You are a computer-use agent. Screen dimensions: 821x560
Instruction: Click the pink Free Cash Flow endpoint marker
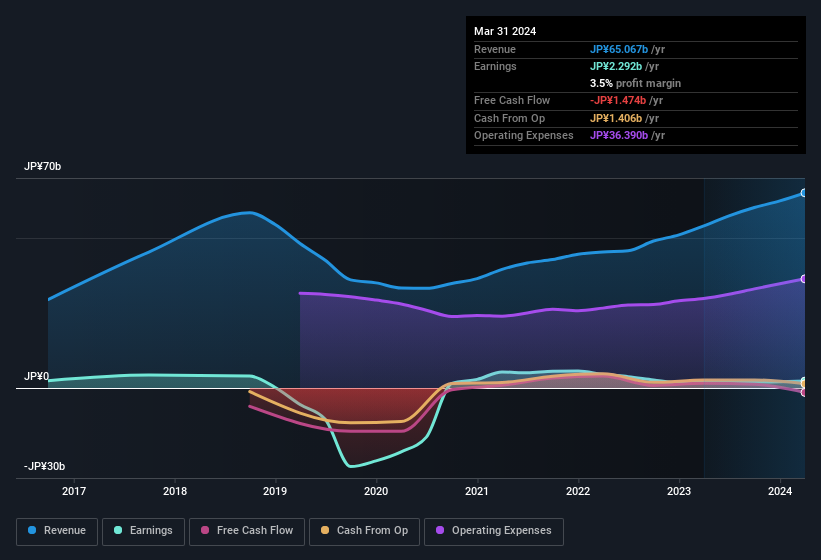pyautogui.click(x=804, y=392)
